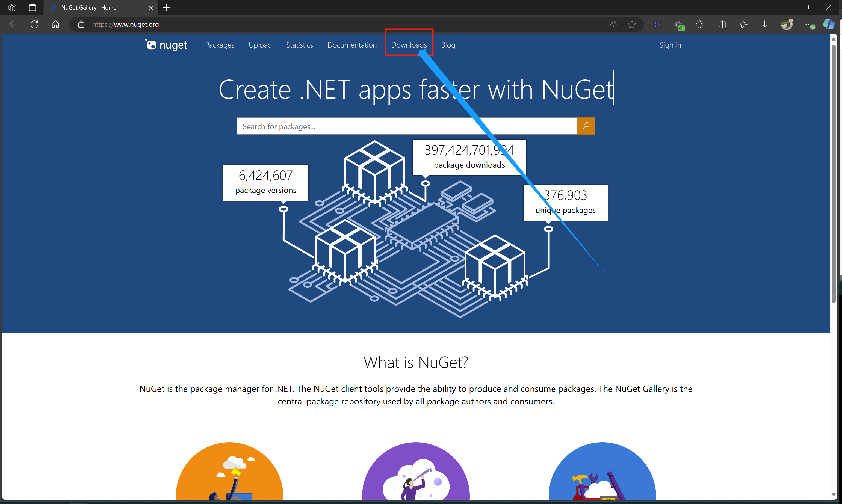This screenshot has width=842, height=504.
Task: Toggle split screen icon in toolbar
Action: coord(722,25)
